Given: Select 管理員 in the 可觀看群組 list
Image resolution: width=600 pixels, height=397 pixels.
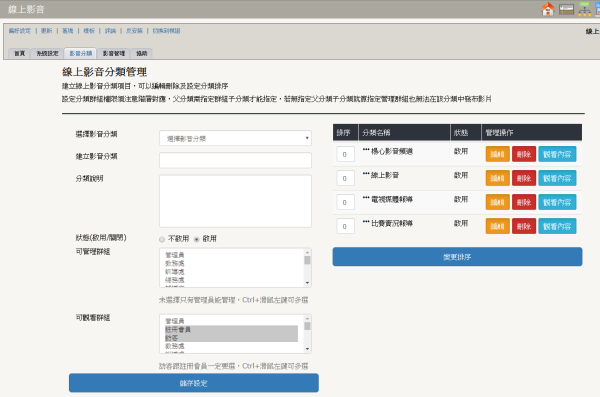Looking at the screenshot, I should click(175, 321).
